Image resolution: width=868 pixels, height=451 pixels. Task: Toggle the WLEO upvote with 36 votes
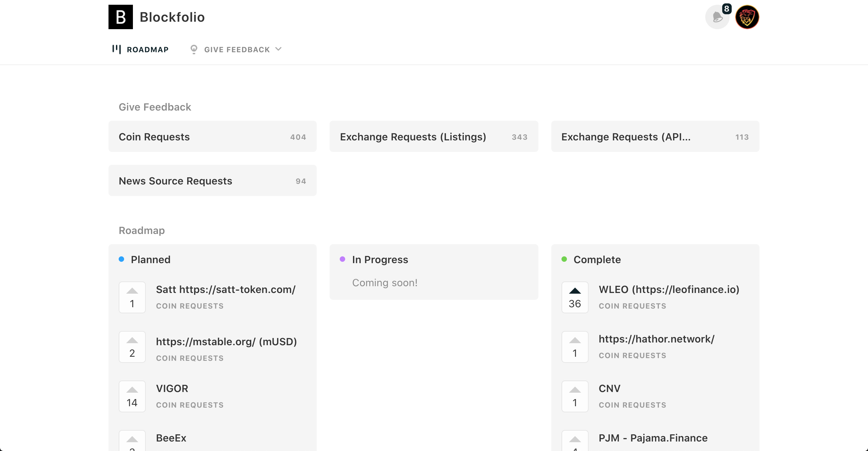(575, 297)
